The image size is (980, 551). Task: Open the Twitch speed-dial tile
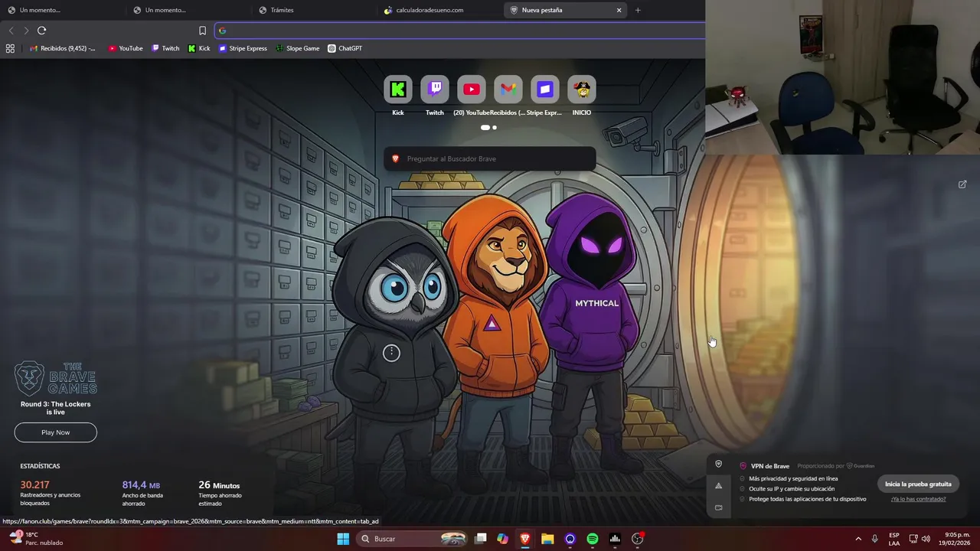pyautogui.click(x=435, y=90)
